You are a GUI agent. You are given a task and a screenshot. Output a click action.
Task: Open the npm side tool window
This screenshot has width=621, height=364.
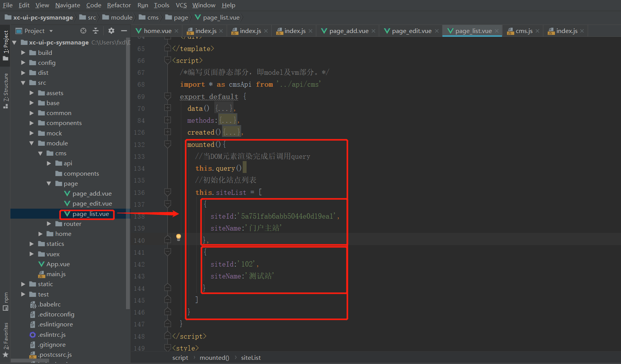5,301
